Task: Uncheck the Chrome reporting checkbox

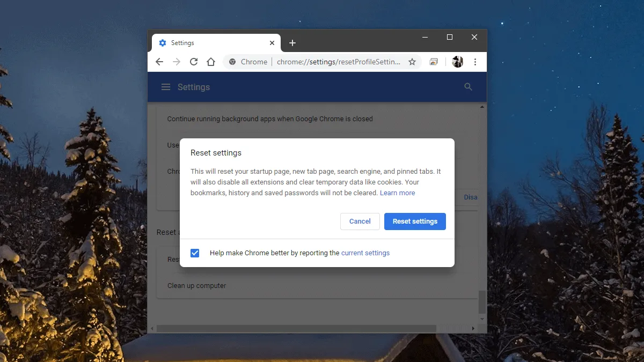Action: (194, 253)
